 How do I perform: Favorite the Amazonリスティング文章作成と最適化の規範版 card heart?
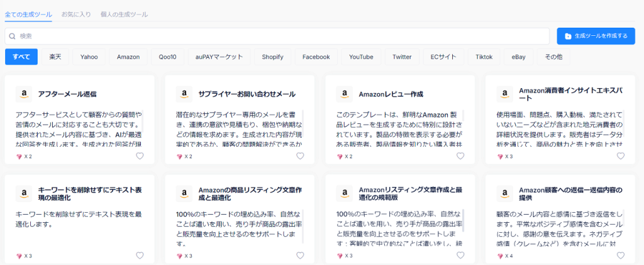[x=460, y=256]
